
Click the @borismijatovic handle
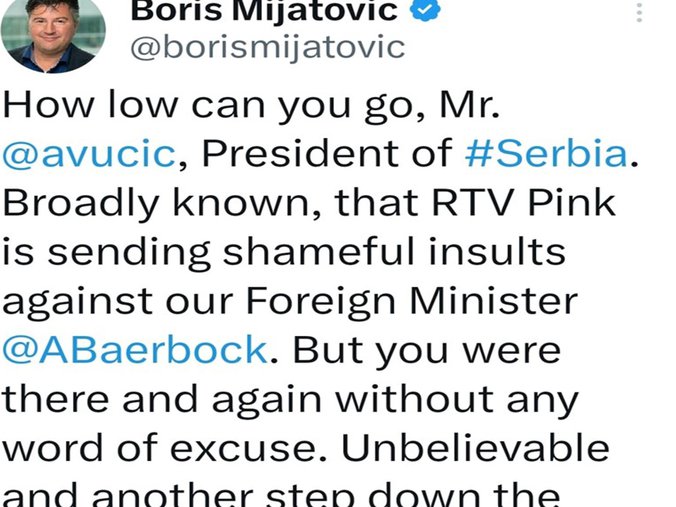(268, 47)
